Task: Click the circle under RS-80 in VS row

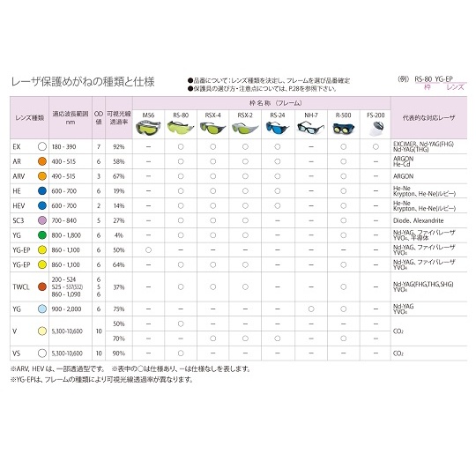Action: point(181,353)
